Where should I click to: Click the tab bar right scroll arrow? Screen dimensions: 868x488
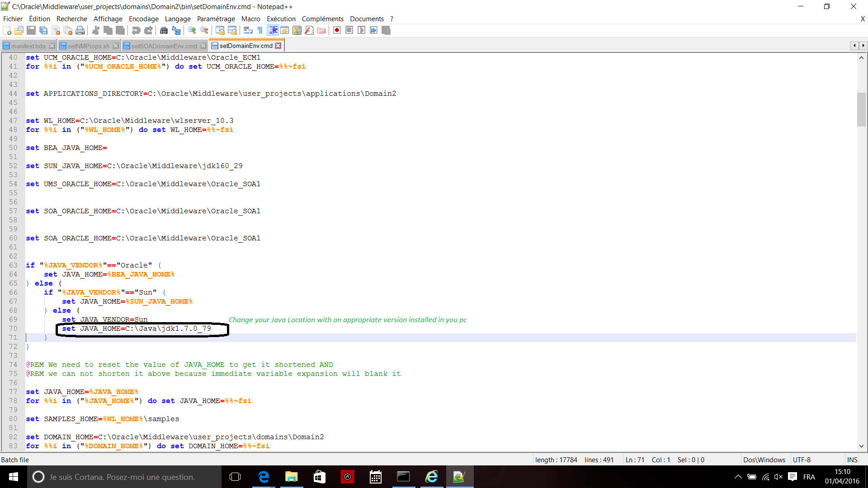coord(863,46)
